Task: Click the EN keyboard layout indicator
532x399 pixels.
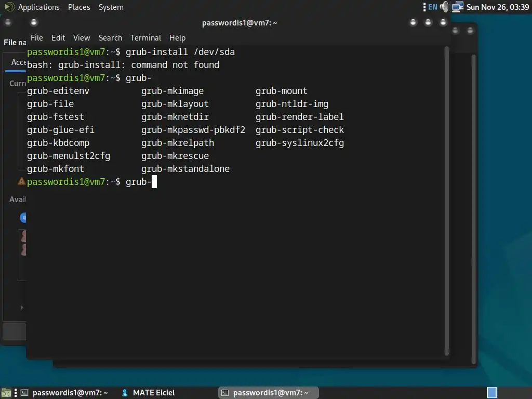Action: 433,7
